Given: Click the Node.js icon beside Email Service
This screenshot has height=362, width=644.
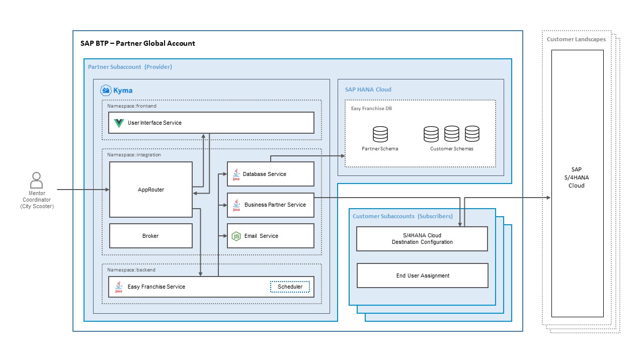Looking at the screenshot, I should point(236,236).
